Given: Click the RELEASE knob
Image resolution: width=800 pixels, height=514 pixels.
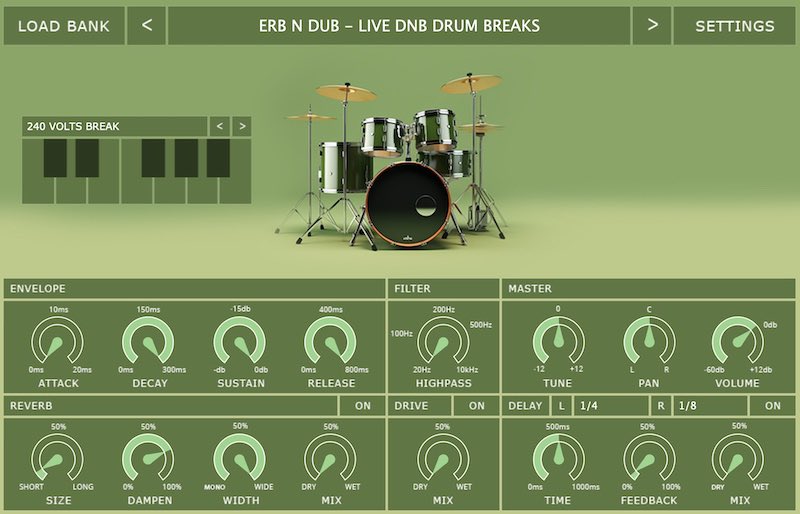Looking at the screenshot, I should [330, 341].
